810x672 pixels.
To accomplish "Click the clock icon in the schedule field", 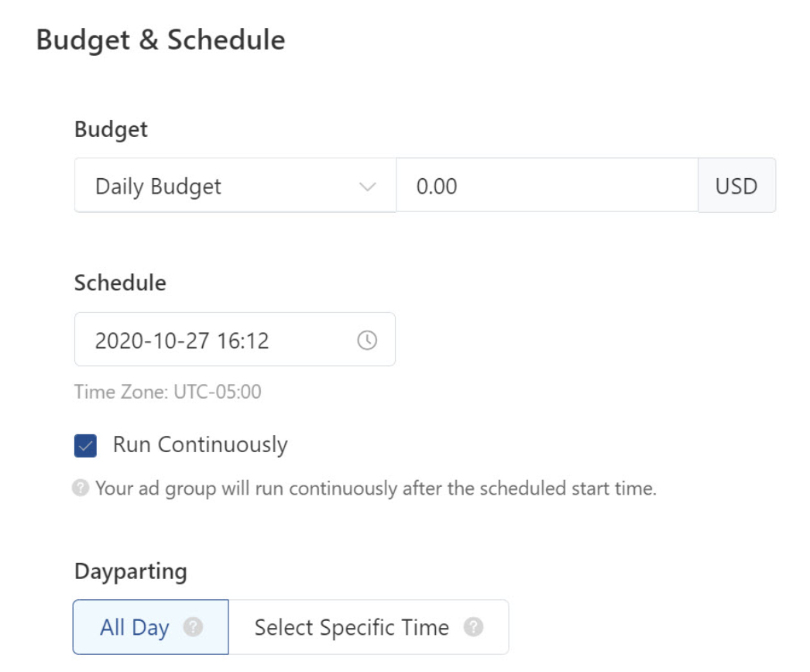I will (367, 340).
